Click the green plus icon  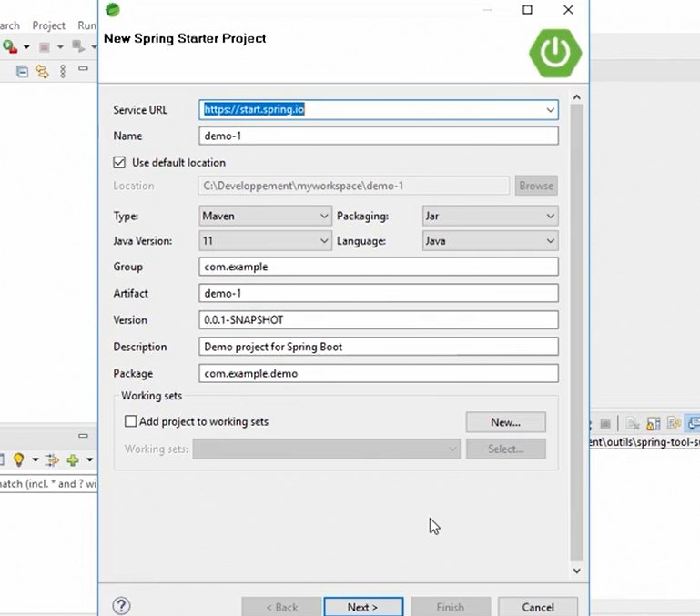tap(73, 459)
